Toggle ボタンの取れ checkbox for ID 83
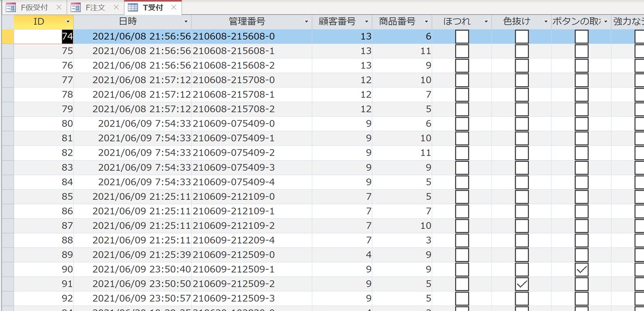Screen dimensions: 644x311 pyautogui.click(x=581, y=168)
